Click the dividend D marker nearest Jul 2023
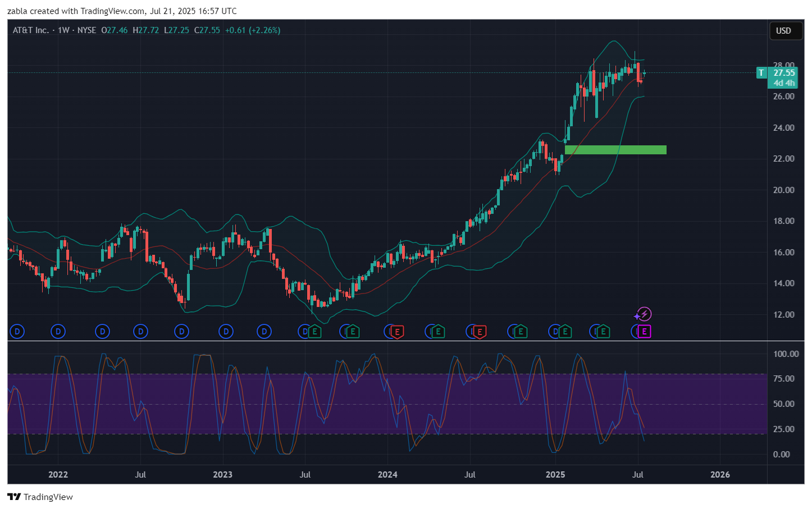 [304, 332]
